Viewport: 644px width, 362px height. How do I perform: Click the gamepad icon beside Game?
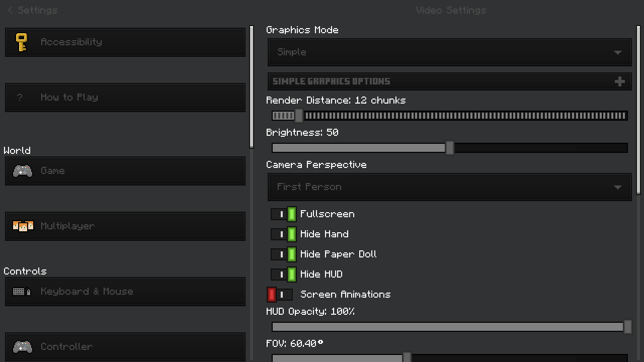[x=22, y=171]
